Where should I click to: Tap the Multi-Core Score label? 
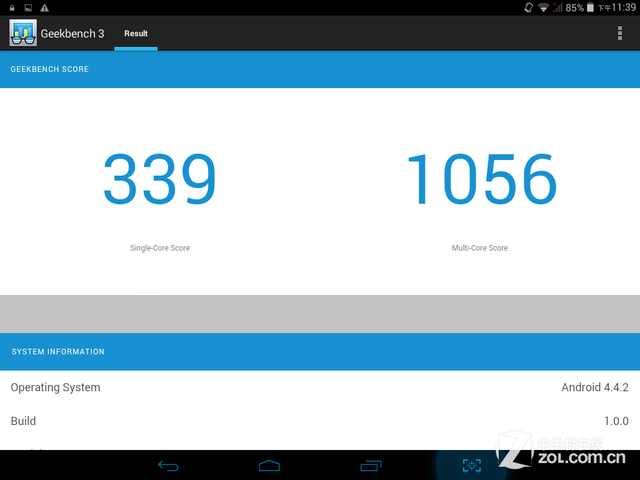(480, 248)
